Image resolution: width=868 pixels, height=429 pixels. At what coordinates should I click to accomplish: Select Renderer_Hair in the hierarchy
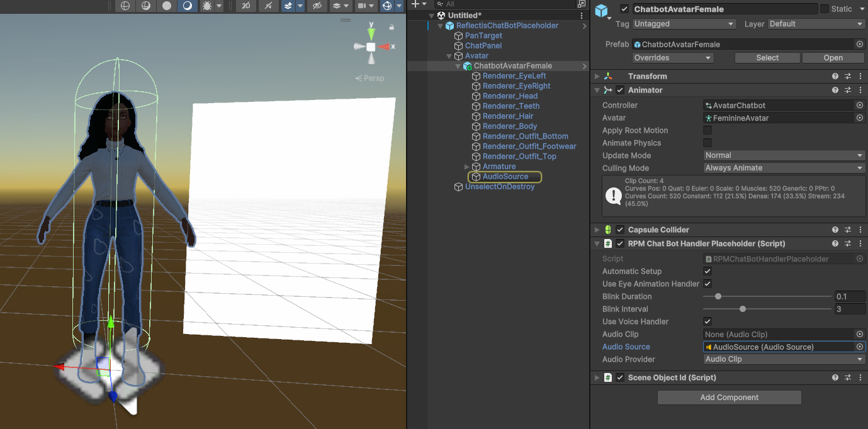507,116
